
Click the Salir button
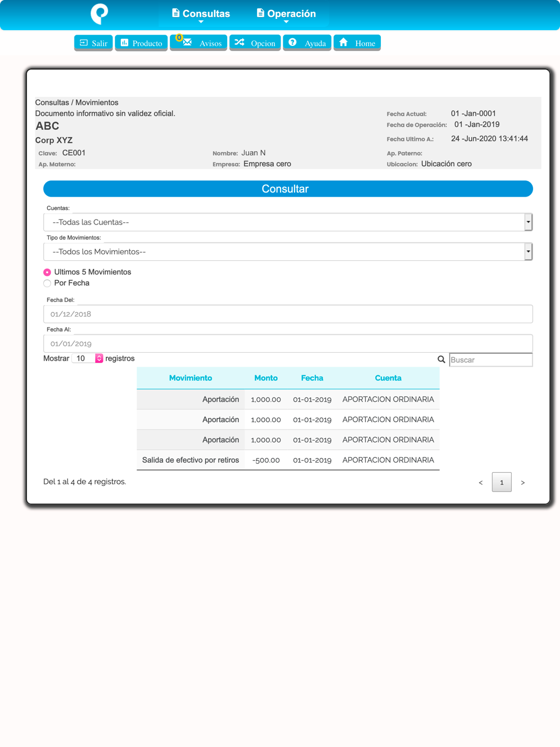pyautogui.click(x=94, y=43)
